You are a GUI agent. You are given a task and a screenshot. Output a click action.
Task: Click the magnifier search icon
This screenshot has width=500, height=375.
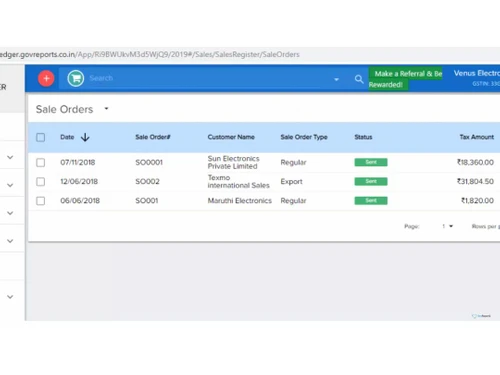[359, 79]
